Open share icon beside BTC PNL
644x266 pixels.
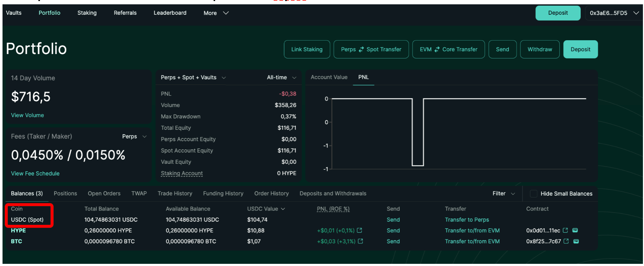[x=360, y=241]
